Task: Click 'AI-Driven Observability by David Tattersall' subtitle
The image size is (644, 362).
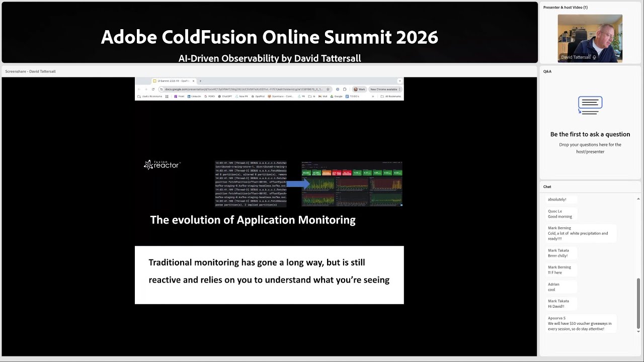Action: pyautogui.click(x=270, y=58)
